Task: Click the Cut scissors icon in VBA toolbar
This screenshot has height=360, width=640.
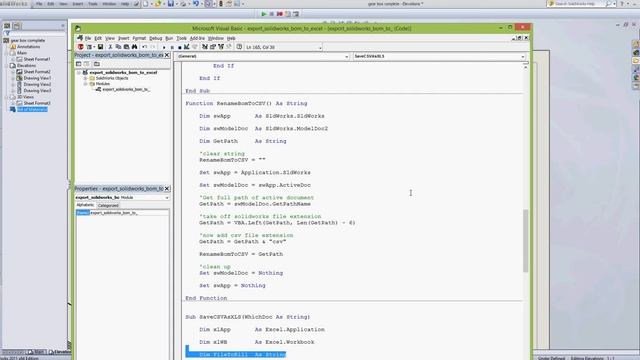Action: pyautogui.click(x=110, y=47)
